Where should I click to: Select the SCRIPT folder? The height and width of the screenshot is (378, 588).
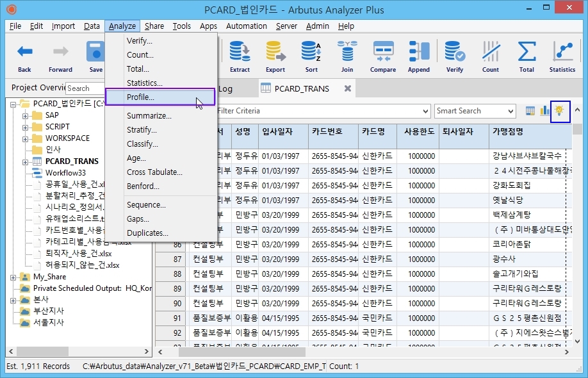(58, 127)
